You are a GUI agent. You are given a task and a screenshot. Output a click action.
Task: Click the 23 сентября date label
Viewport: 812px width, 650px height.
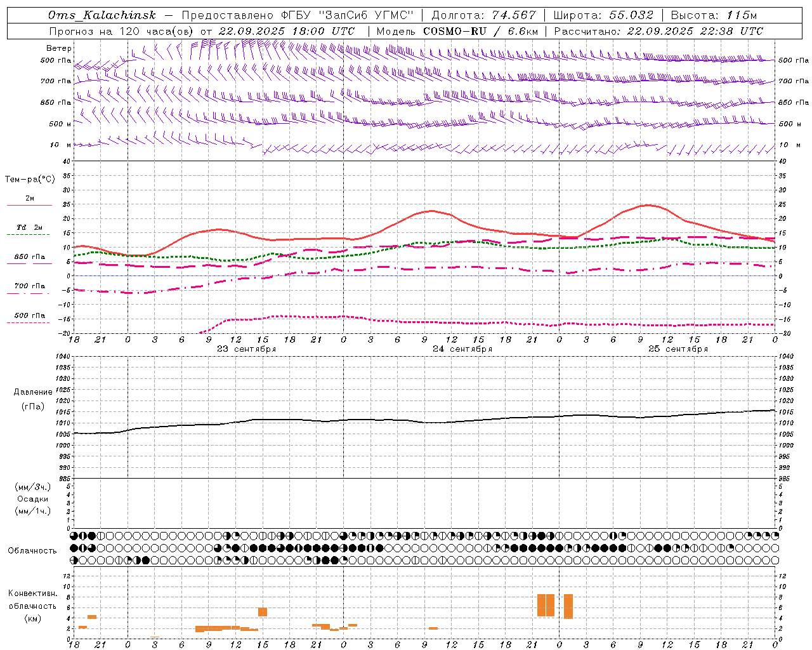pyautogui.click(x=247, y=349)
